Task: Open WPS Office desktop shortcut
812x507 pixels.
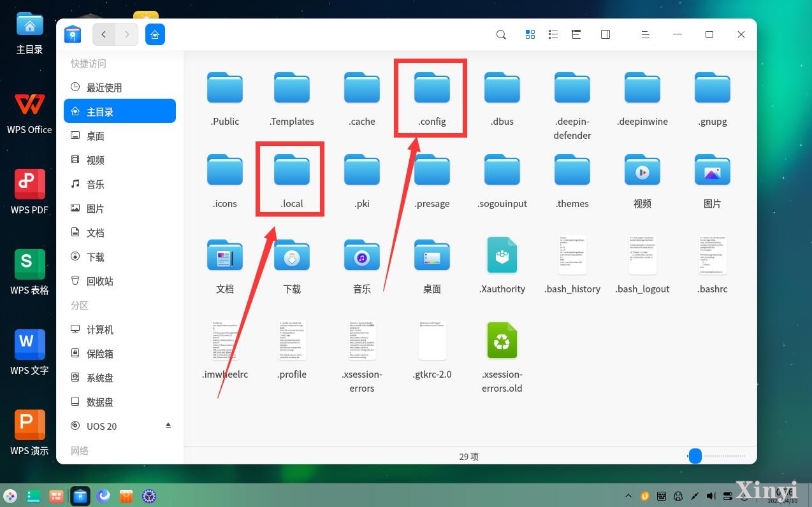Action: tap(30, 113)
